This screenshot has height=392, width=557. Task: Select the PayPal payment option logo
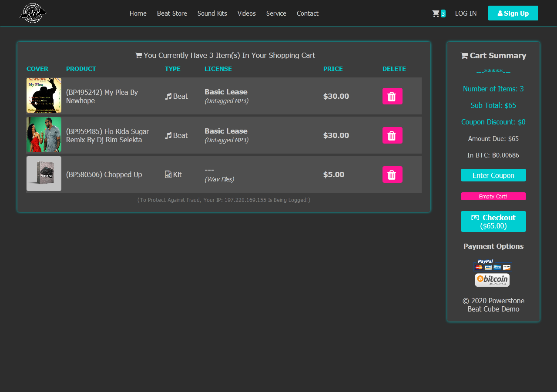[493, 265]
